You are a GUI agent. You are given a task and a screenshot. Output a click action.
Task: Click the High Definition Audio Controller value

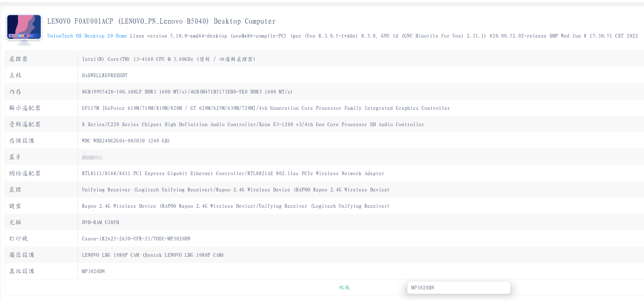click(x=253, y=124)
